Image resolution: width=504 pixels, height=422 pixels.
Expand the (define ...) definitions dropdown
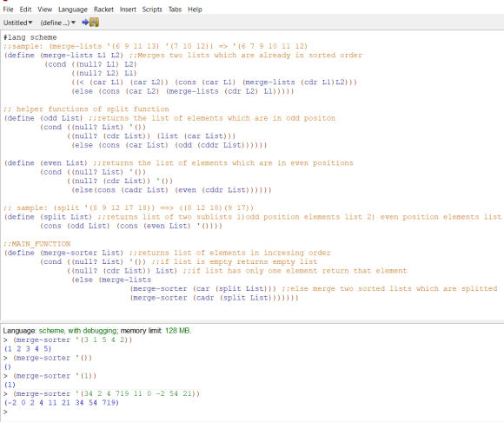(x=57, y=23)
